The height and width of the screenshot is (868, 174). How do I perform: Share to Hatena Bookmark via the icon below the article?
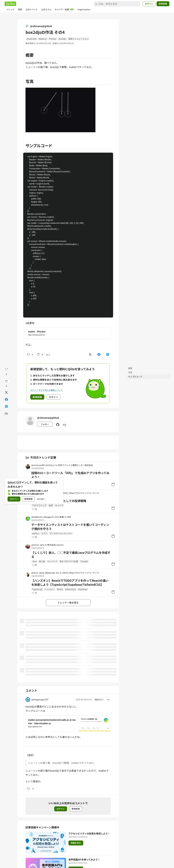pyautogui.click(x=107, y=354)
